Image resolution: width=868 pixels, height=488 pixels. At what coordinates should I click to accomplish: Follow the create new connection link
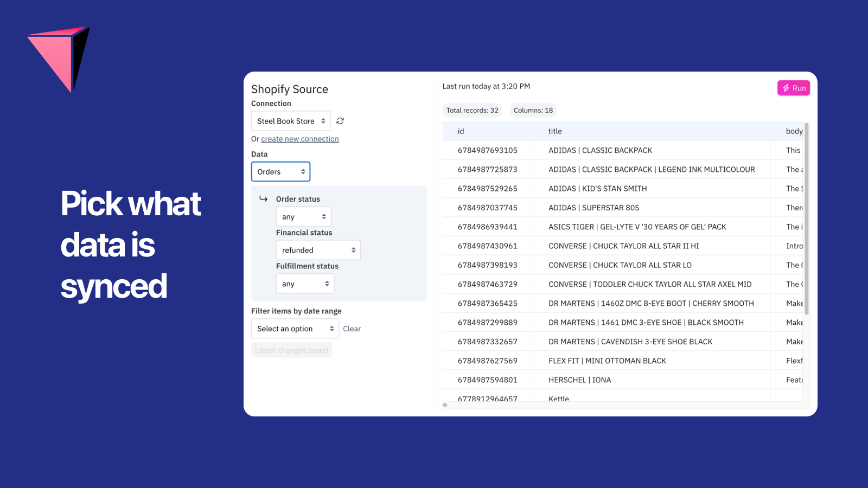[300, 139]
